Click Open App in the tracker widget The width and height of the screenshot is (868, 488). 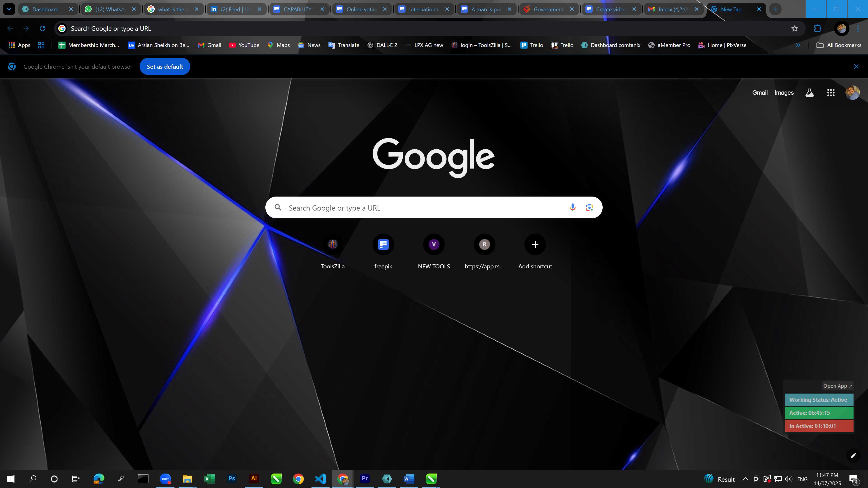(x=837, y=386)
